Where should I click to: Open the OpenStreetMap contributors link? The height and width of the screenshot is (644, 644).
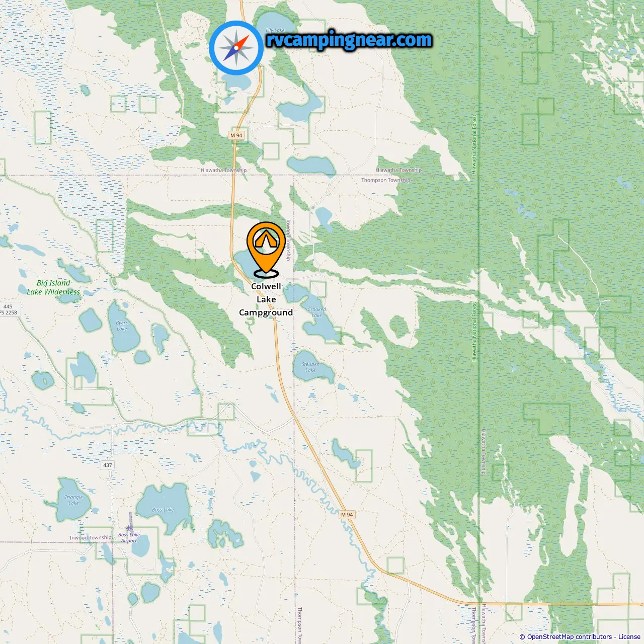click(x=570, y=636)
